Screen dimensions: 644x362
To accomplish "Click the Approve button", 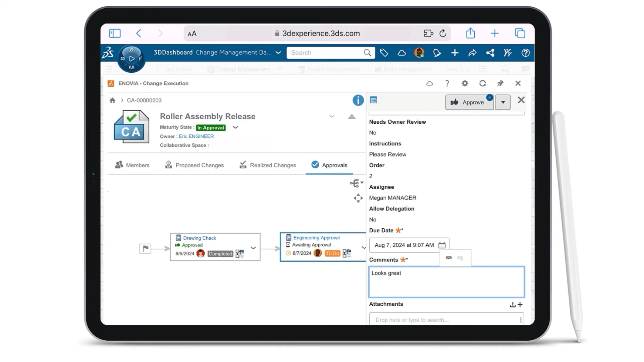I will (469, 102).
